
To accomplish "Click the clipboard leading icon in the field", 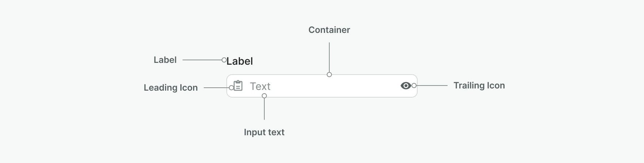I will point(238,86).
